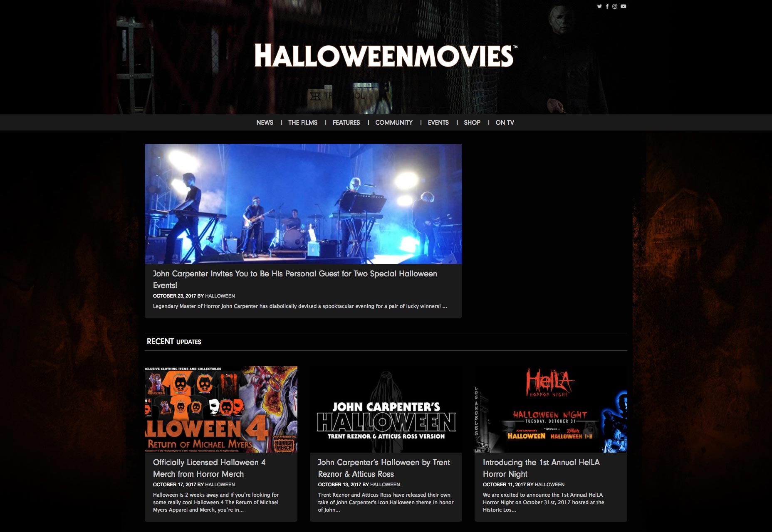Click the Recent Updates heading
This screenshot has width=772, height=532.
[x=174, y=342]
